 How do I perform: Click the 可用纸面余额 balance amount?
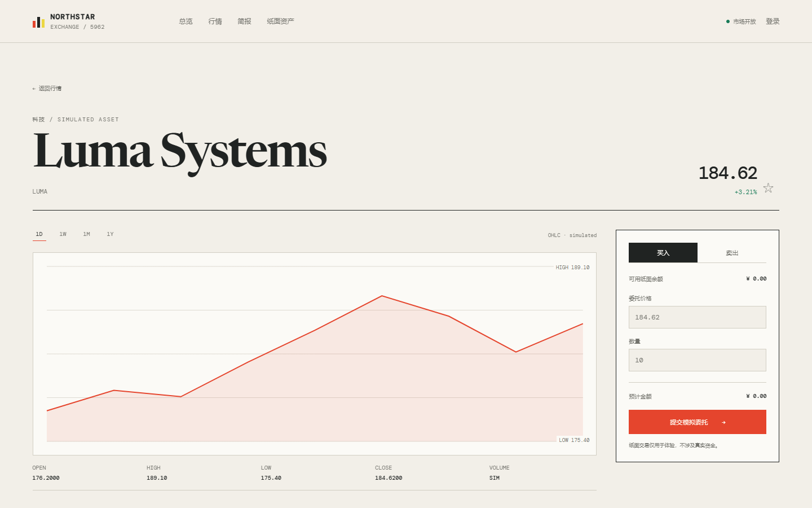[x=756, y=279]
